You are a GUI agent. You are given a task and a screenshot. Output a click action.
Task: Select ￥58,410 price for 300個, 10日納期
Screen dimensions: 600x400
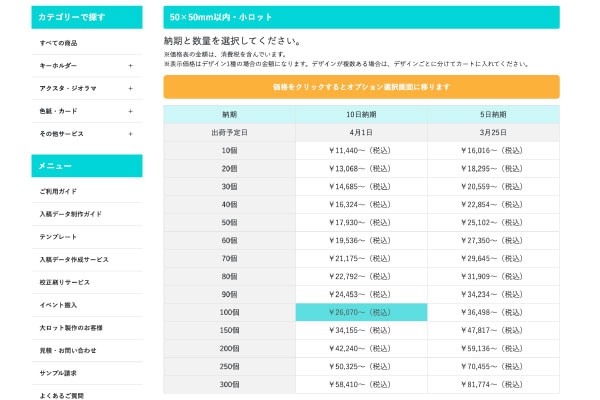pyautogui.click(x=360, y=385)
